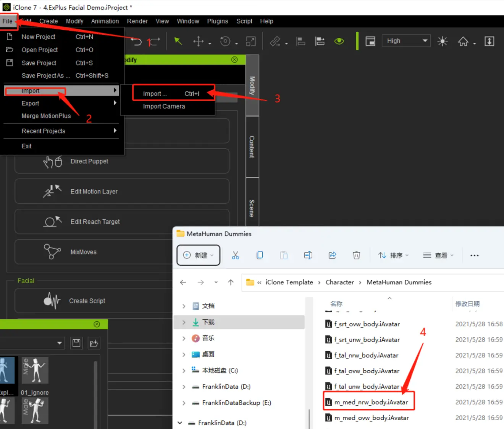504x429 pixels.
Task: Click the Copy icon in Explorer
Action: pos(260,255)
